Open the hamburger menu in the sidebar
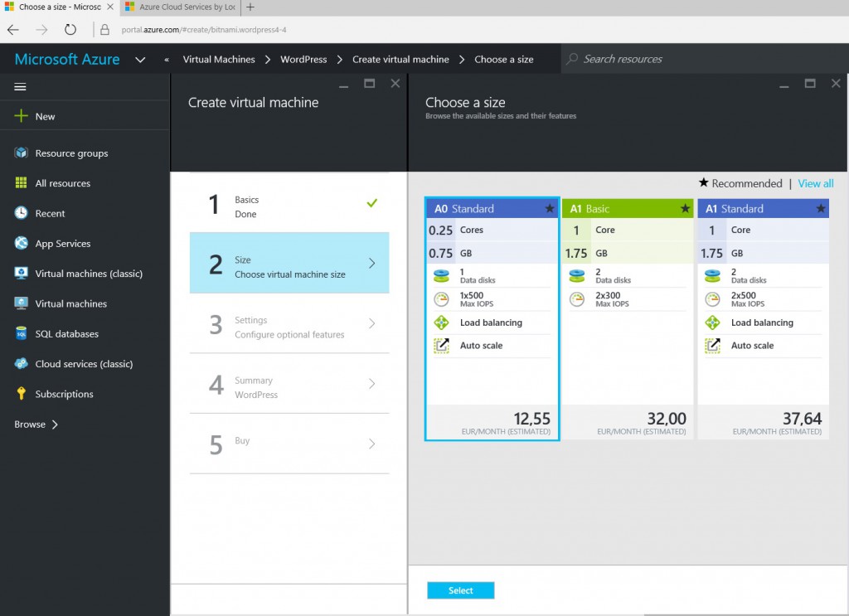The image size is (849, 616). pos(20,86)
